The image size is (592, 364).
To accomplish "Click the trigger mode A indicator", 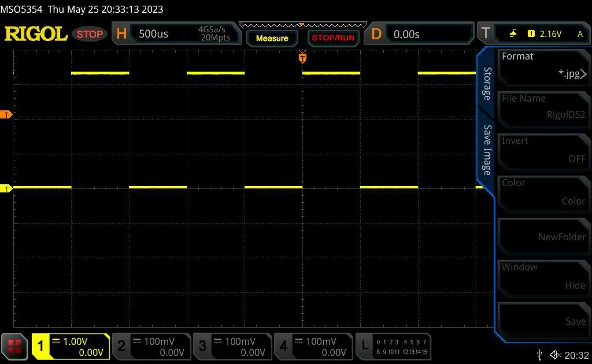I will pyautogui.click(x=580, y=34).
